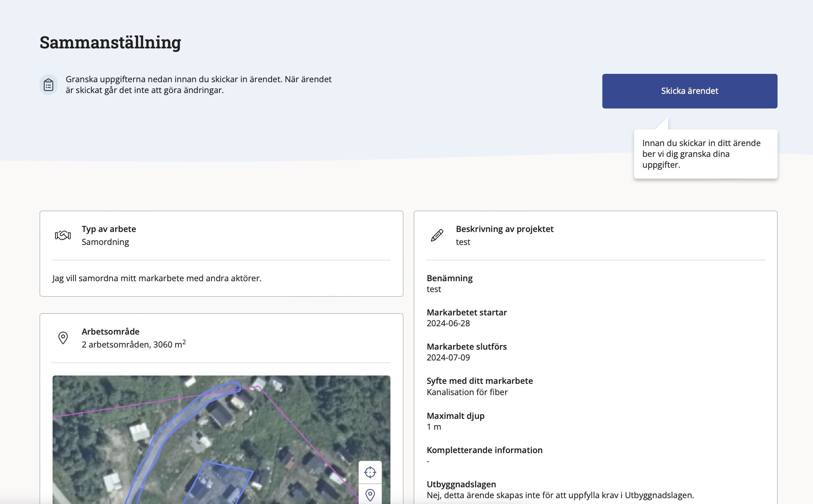
Task: Click the location pin icon beside Arbetsområde
Action: (63, 338)
